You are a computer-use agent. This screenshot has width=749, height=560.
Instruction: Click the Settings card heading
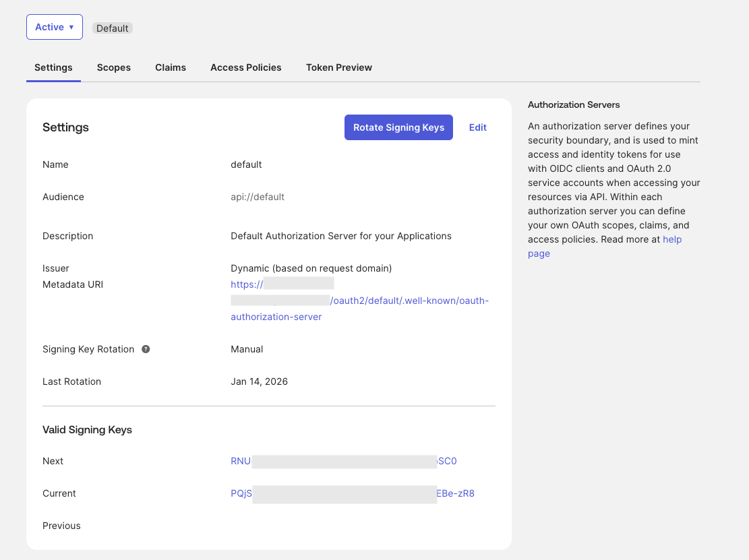[x=65, y=127]
